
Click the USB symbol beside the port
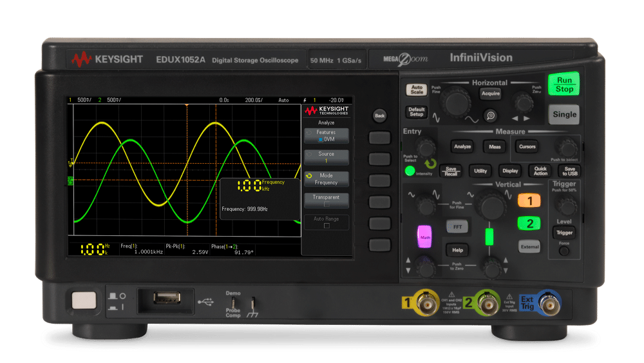tap(206, 302)
